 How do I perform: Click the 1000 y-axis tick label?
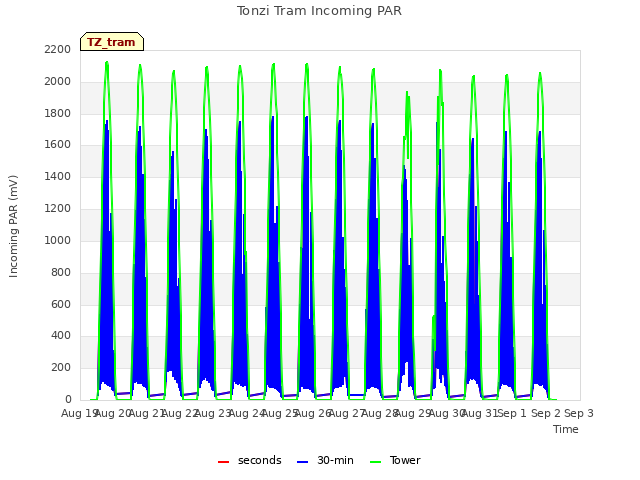pyautogui.click(x=58, y=240)
